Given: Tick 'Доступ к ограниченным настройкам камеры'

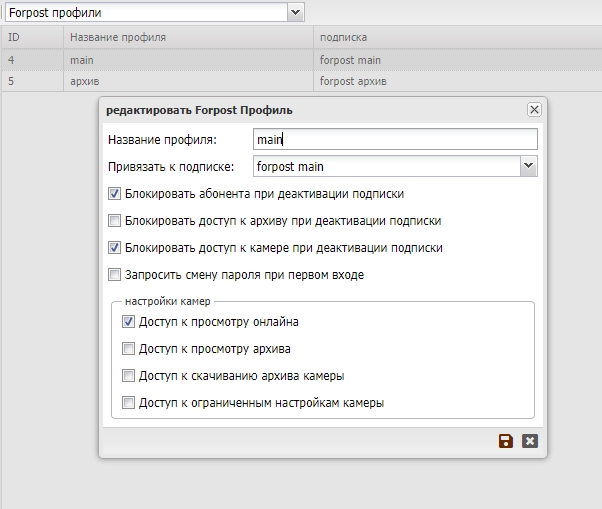Looking at the screenshot, I should 128,403.
